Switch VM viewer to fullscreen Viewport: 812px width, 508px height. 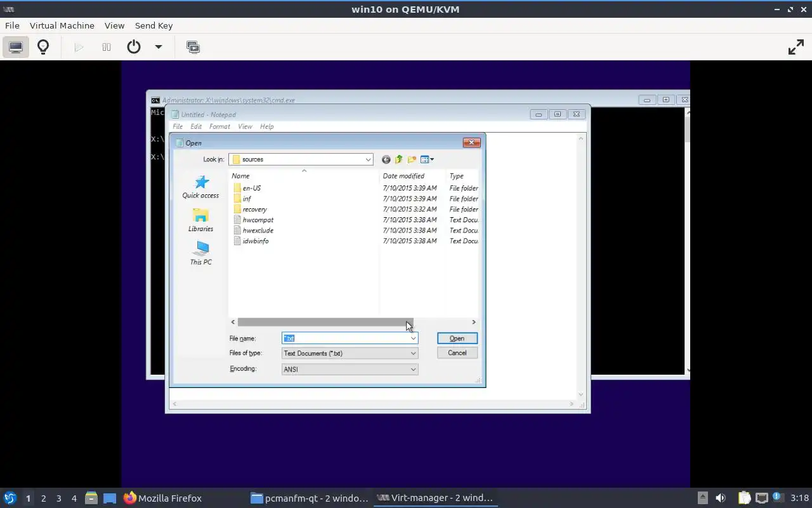pos(796,47)
